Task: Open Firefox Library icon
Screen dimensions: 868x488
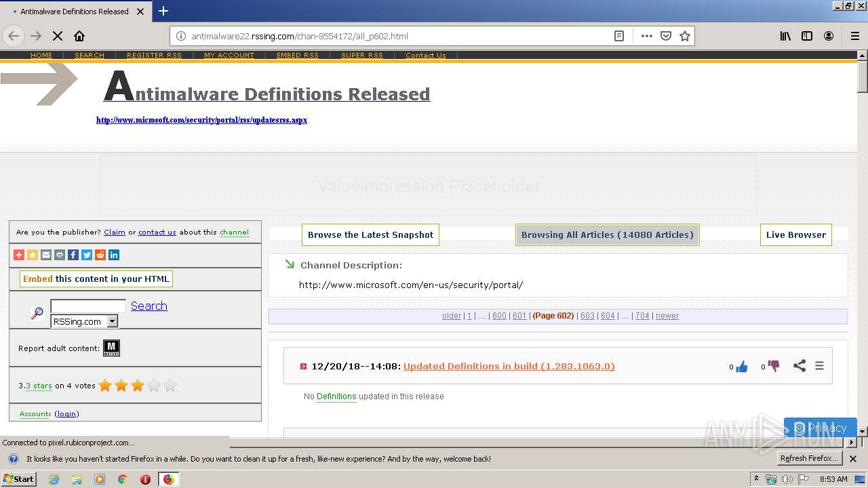Action: click(x=785, y=36)
